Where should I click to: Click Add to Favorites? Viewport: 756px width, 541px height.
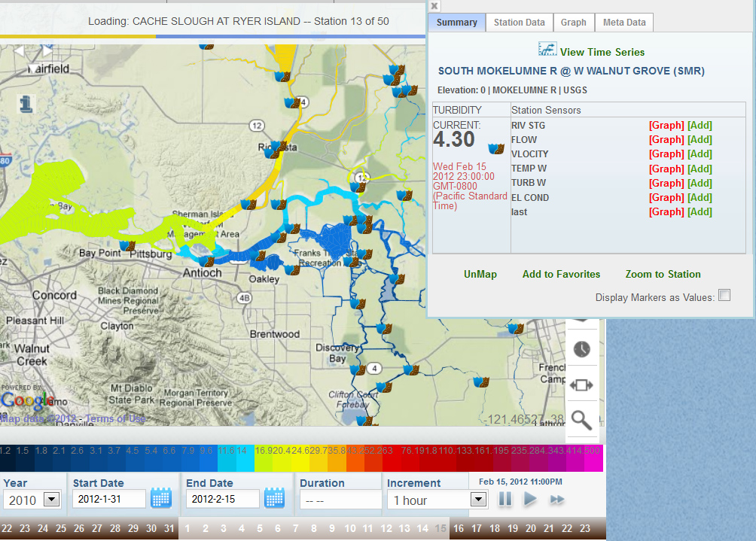(x=561, y=274)
